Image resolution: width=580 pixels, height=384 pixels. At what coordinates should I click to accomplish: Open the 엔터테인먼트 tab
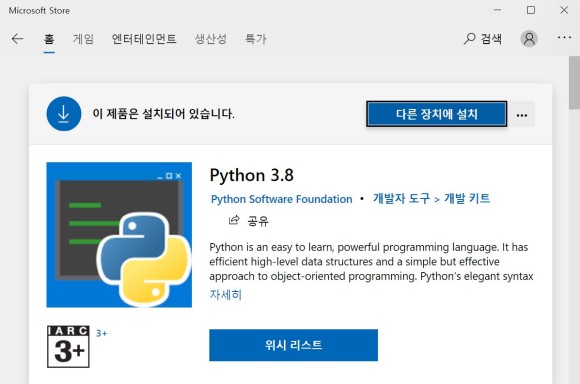pos(144,39)
